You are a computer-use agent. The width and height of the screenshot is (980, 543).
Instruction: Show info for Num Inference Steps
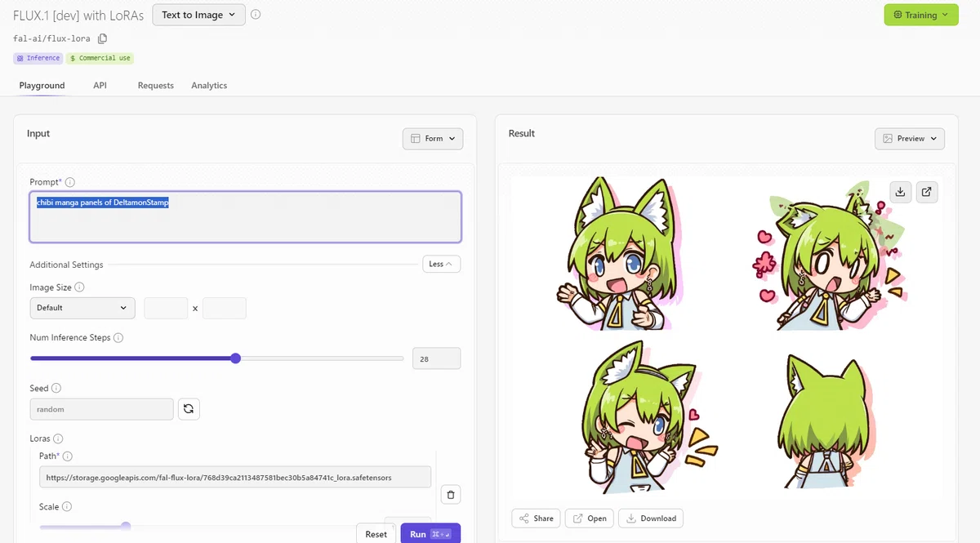pyautogui.click(x=118, y=338)
